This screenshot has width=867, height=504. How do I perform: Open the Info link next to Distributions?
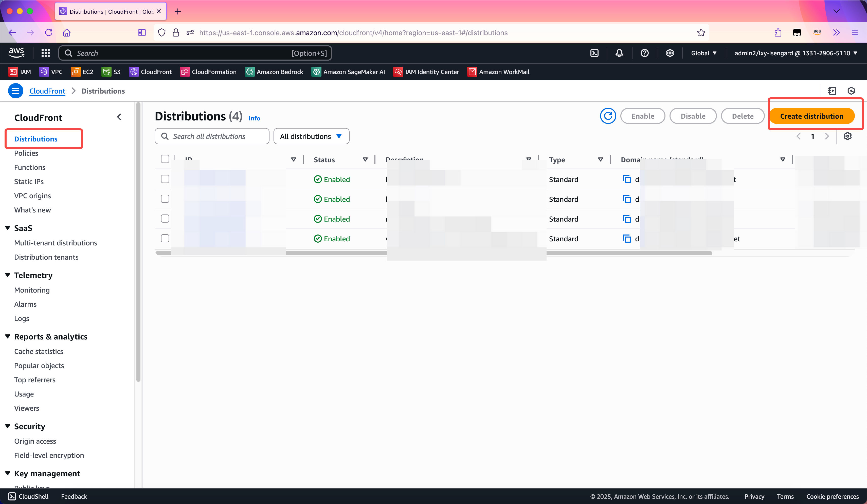point(254,118)
